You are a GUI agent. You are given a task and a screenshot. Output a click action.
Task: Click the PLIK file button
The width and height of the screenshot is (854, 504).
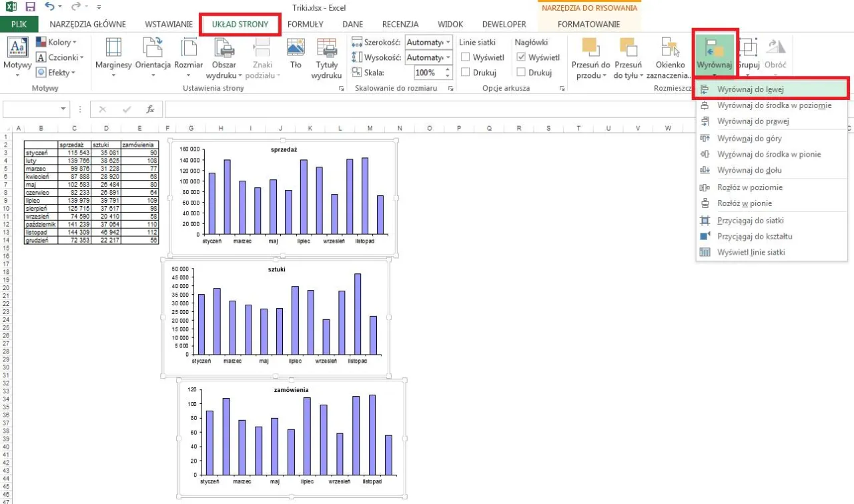point(19,25)
